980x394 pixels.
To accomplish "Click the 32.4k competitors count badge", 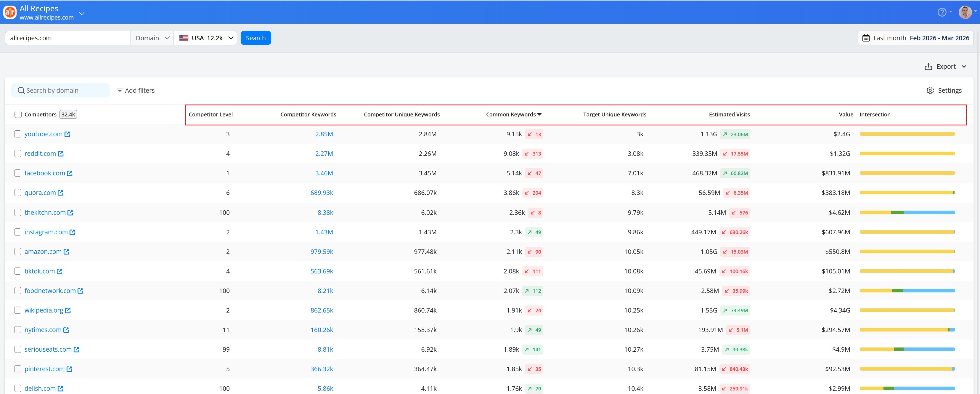I will [68, 115].
